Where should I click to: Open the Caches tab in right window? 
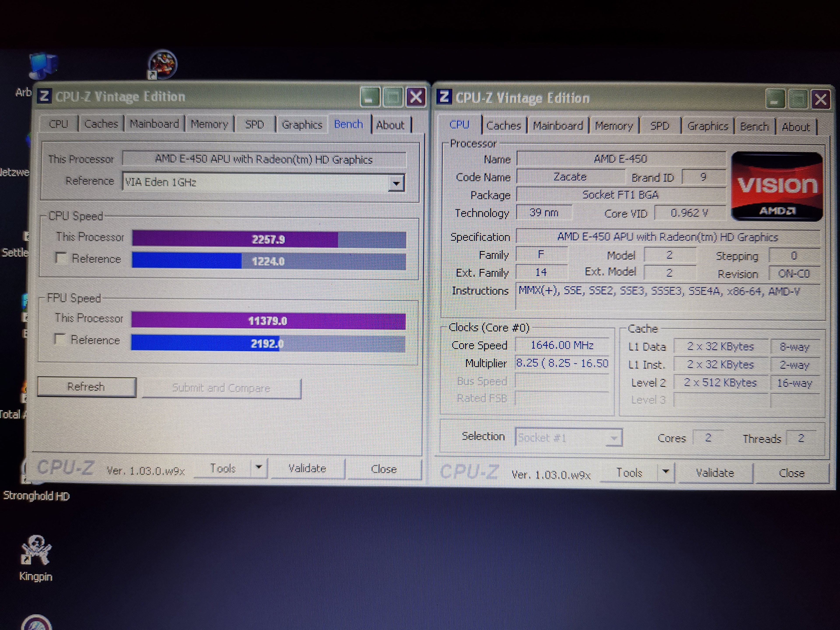[x=503, y=126]
